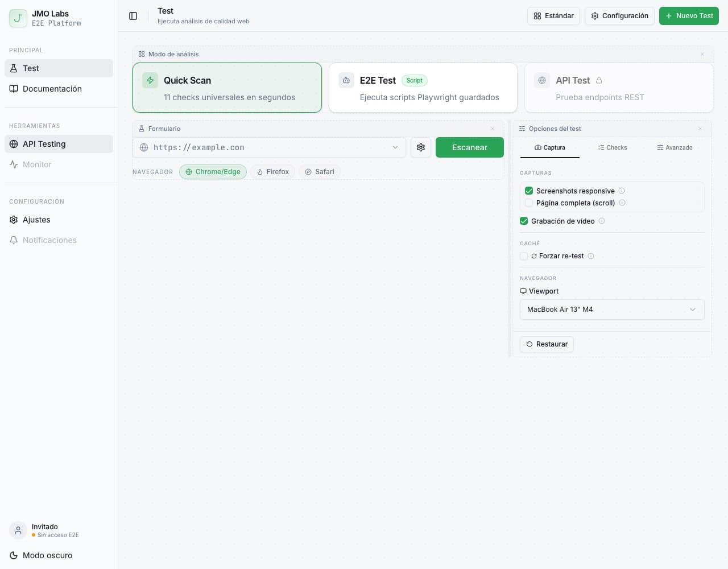
Task: Click the API Test globe icon
Action: (x=542, y=80)
